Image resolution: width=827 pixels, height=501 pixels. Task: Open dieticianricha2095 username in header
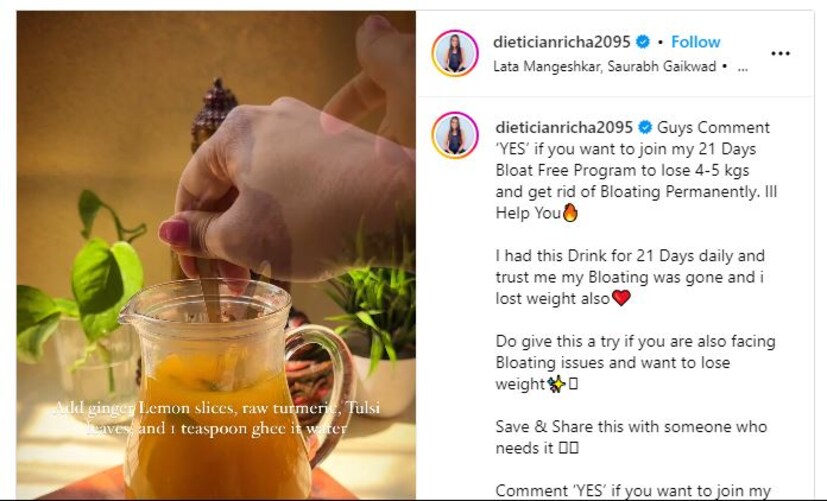[562, 42]
